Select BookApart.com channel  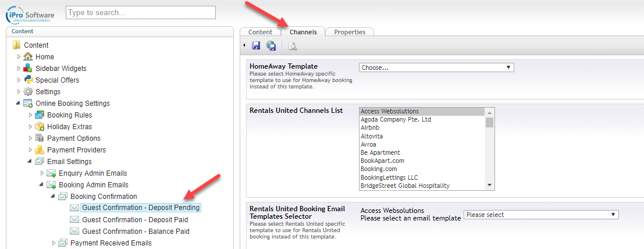click(422, 161)
